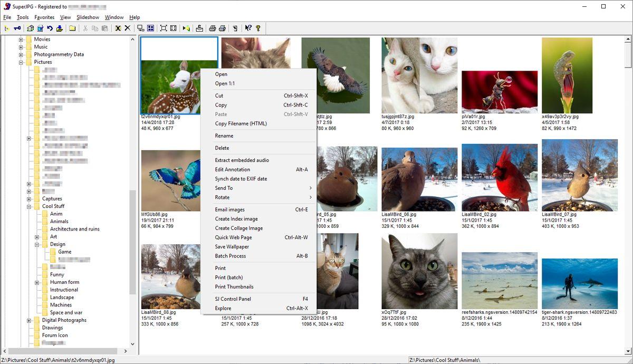Viewport: 633px width, 364px height.
Task: Click the bold X with yellow toolbar icon
Action: click(118, 28)
